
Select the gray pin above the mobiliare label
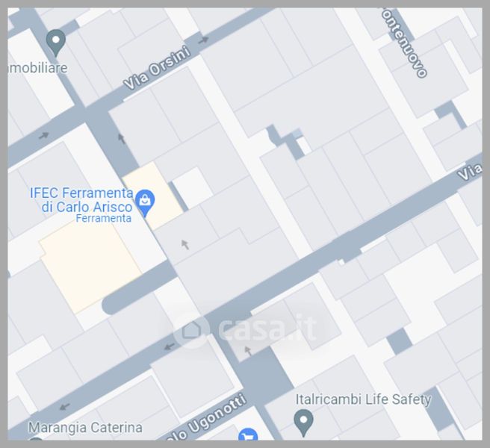click(55, 43)
